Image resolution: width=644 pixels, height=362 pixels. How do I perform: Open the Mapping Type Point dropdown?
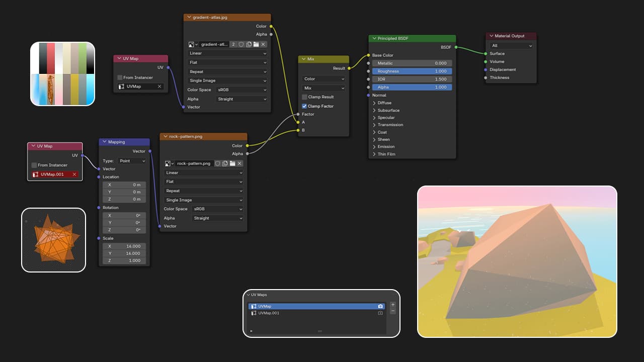click(132, 161)
